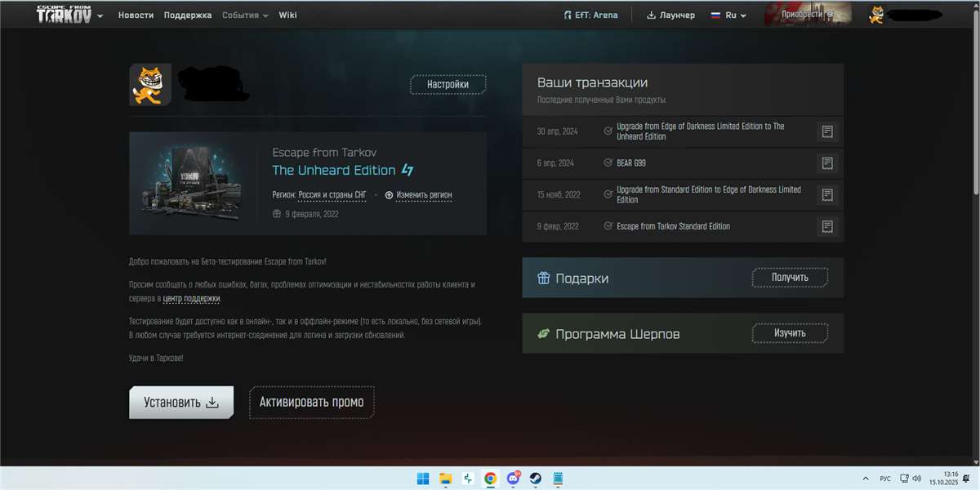Open Настройки profile settings

coord(448,84)
